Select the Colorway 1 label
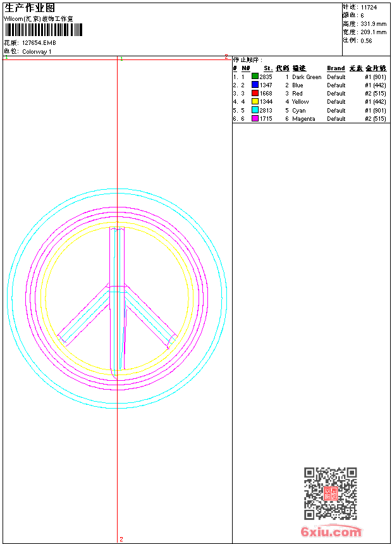 37,52
